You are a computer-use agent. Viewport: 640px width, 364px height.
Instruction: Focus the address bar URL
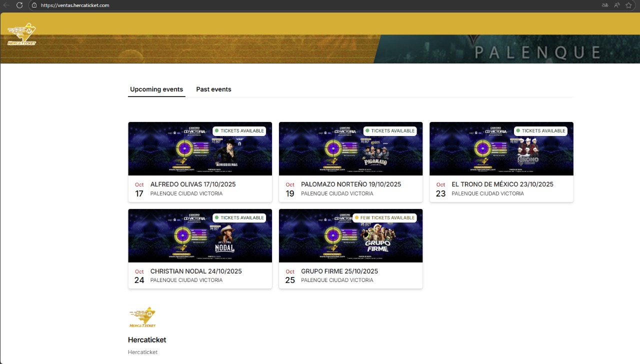point(75,5)
